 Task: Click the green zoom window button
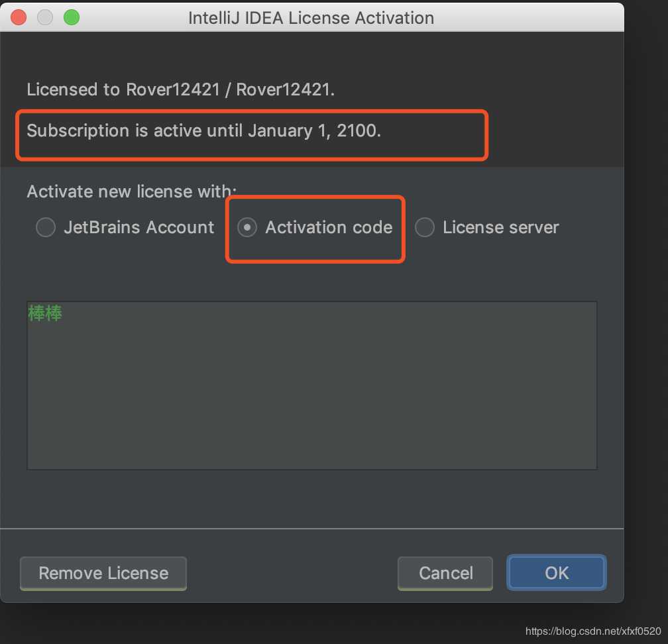tap(71, 18)
